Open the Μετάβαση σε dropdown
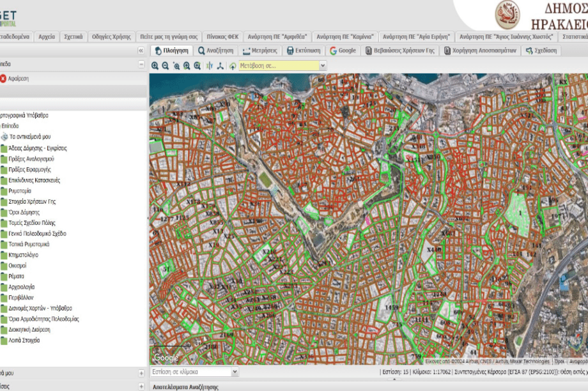This screenshot has width=588, height=391. [322, 66]
